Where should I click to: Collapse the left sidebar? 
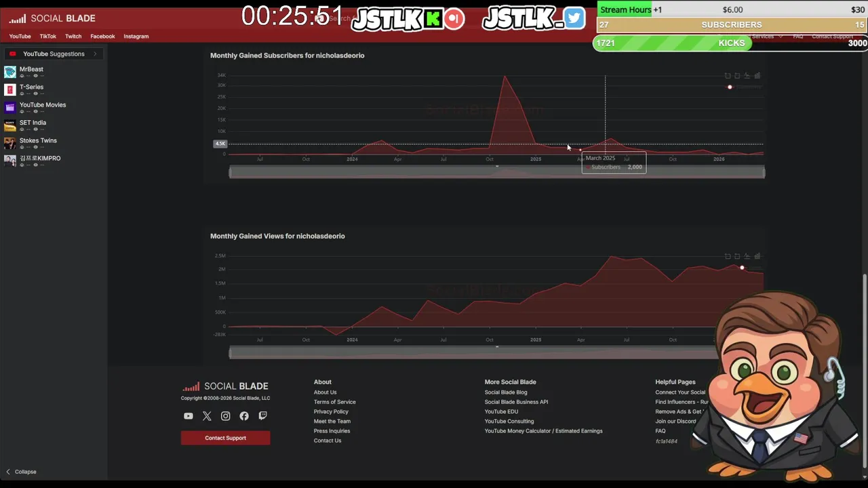[21, 472]
